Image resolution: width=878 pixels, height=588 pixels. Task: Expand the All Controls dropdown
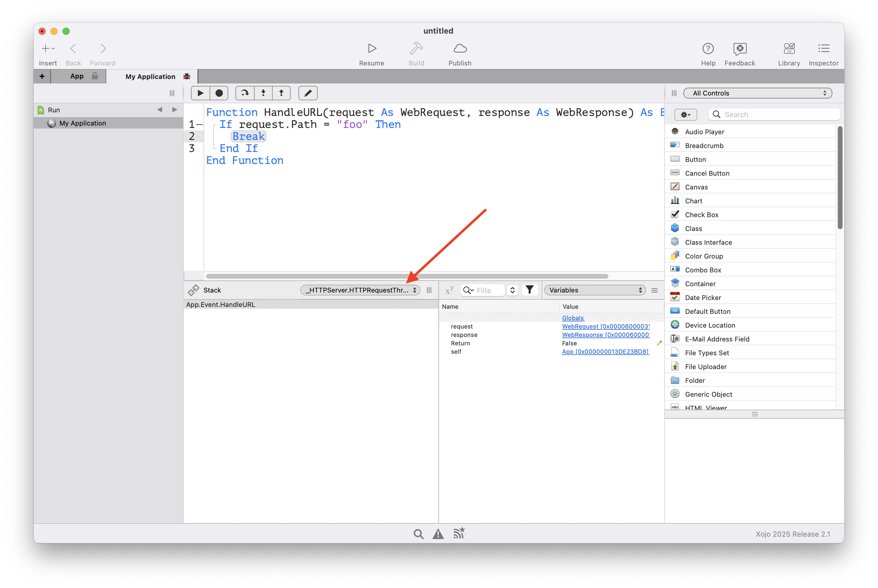pyautogui.click(x=757, y=93)
